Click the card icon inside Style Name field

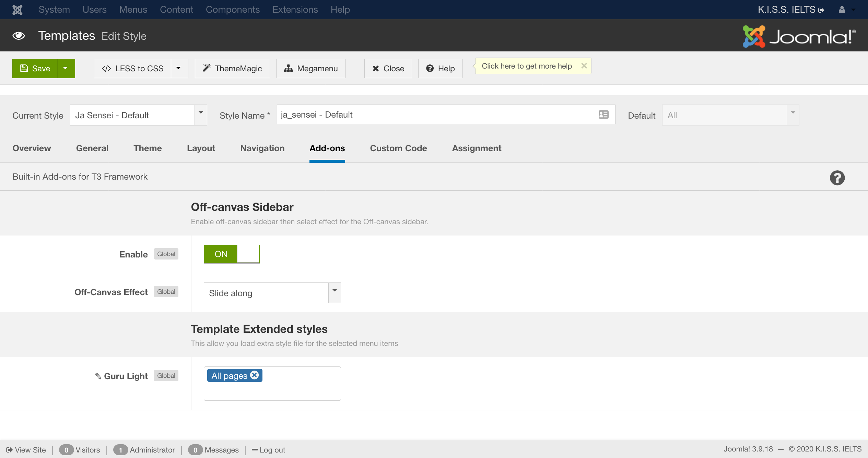[603, 114]
